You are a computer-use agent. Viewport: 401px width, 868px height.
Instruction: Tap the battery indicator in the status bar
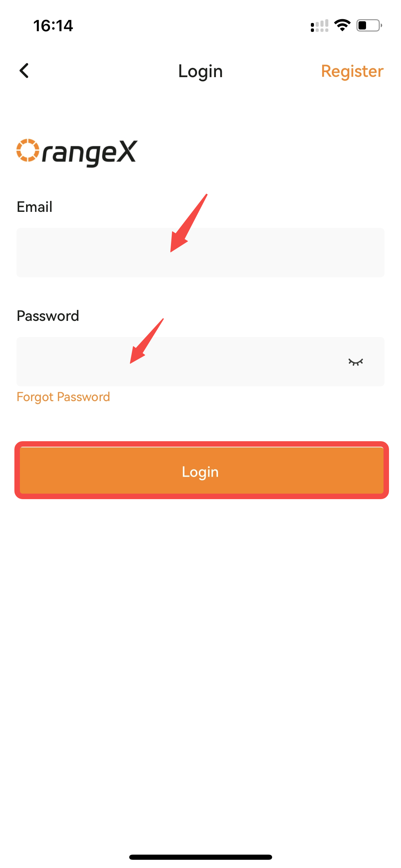[369, 25]
